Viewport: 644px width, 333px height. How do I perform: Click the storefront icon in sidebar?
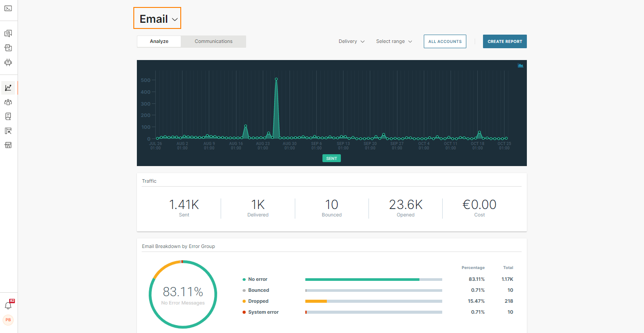[x=8, y=145]
